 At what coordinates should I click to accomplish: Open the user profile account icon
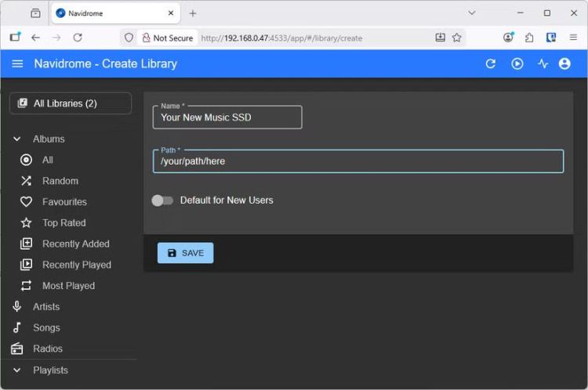tap(564, 63)
